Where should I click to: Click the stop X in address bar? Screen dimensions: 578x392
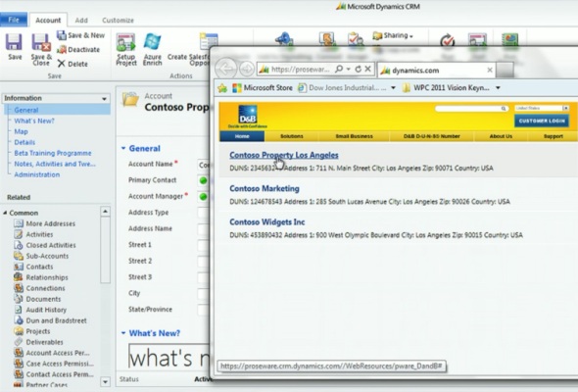tap(368, 69)
